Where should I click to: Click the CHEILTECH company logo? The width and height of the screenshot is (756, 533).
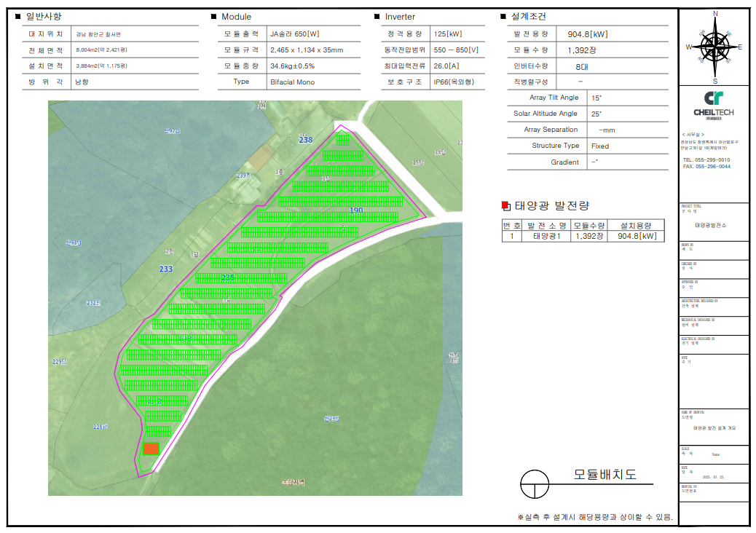714,104
